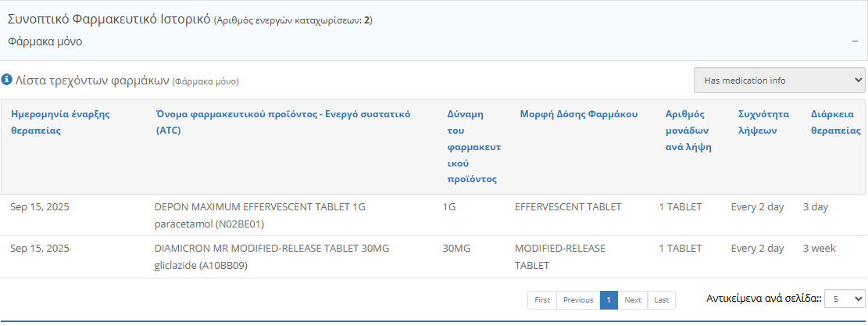Viewport: 868px width, 326px height.
Task: Click the Next page button
Action: click(x=633, y=300)
